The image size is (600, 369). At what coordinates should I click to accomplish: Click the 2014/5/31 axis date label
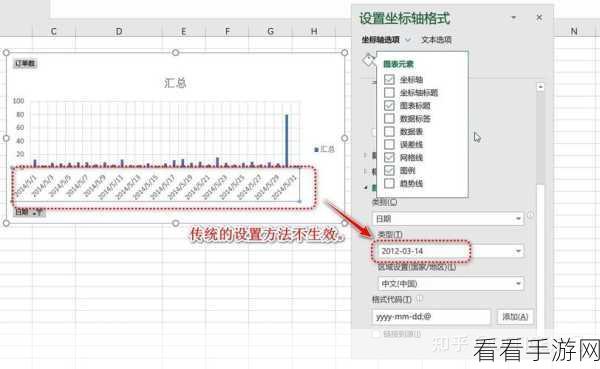(284, 188)
